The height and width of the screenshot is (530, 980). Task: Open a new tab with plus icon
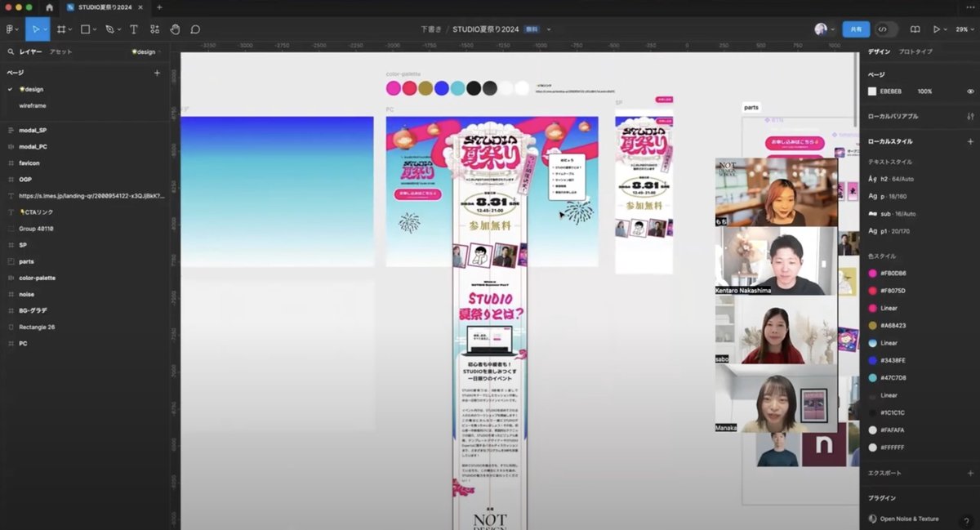tap(159, 7)
